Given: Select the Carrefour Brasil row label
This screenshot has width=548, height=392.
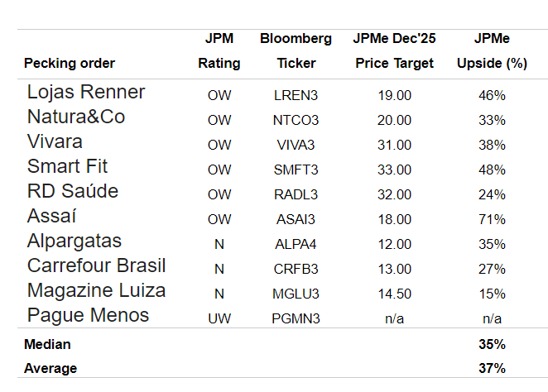Looking at the screenshot, I should (96, 265).
